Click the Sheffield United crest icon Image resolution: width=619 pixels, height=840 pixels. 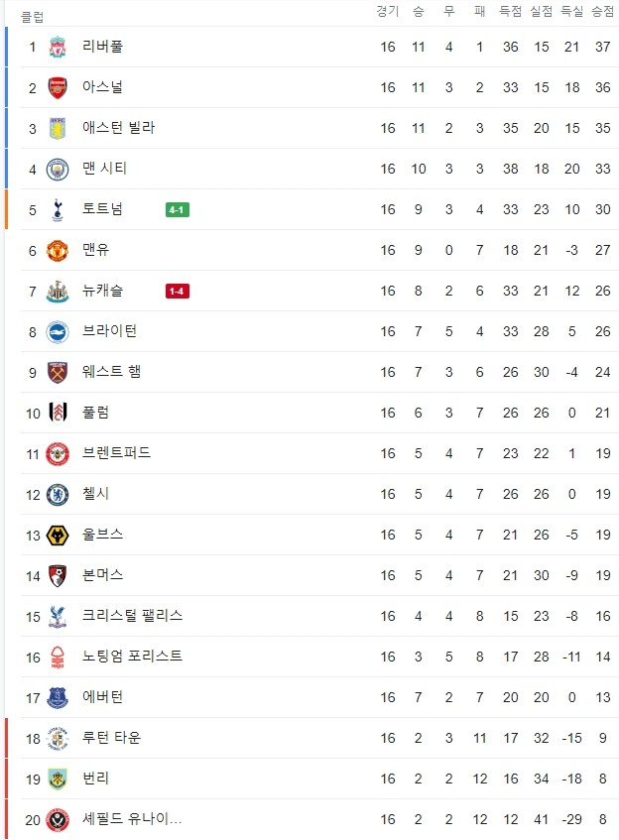coord(58,820)
